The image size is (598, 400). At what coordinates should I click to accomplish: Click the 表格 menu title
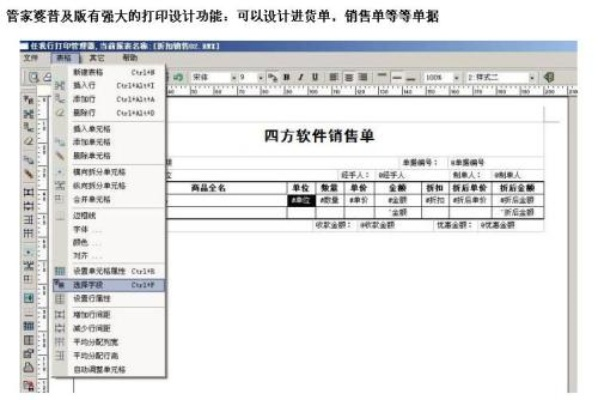pos(64,58)
